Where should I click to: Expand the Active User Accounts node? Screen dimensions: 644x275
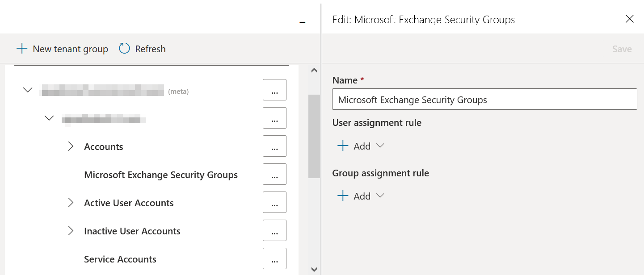click(x=71, y=203)
